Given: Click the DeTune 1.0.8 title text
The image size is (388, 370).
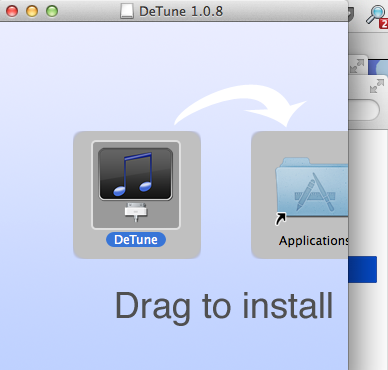Looking at the screenshot, I should (181, 11).
